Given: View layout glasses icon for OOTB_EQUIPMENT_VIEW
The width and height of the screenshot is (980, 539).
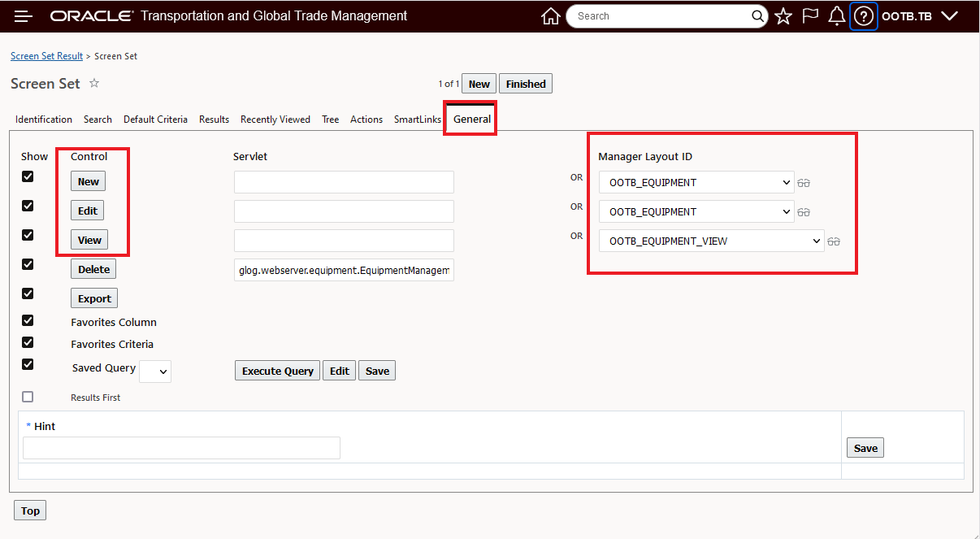Looking at the screenshot, I should (x=834, y=241).
